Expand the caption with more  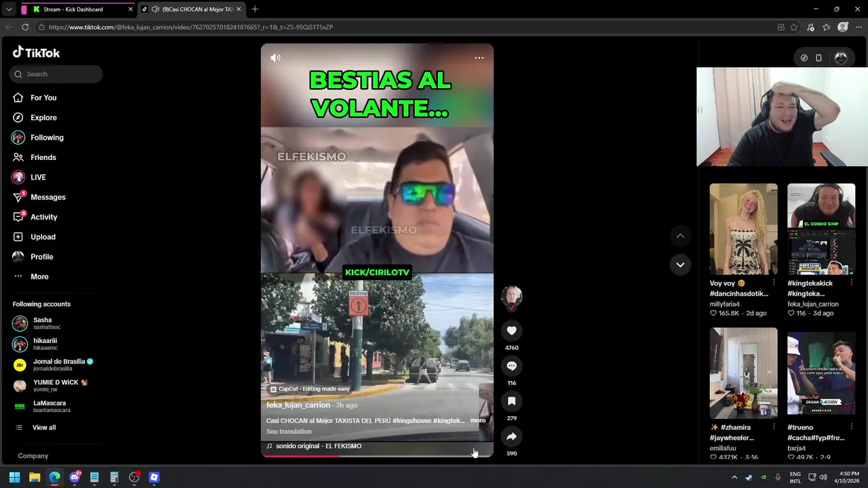[478, 421]
